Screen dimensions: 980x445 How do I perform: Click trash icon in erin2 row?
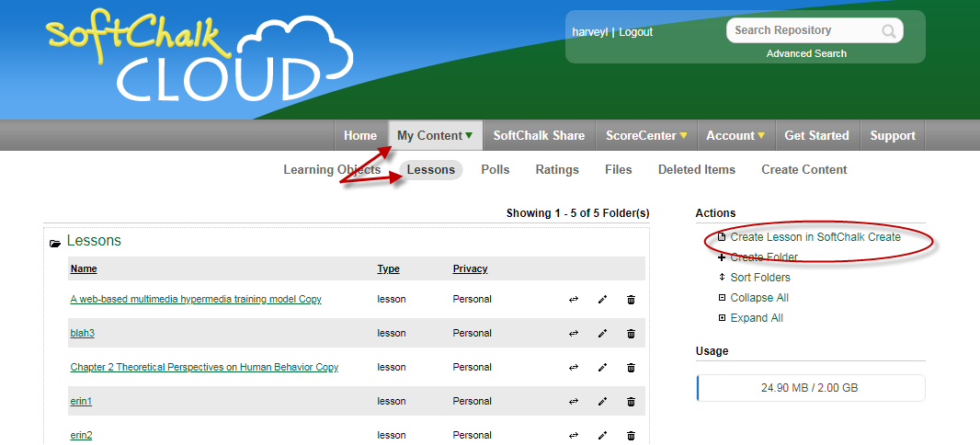(632, 436)
